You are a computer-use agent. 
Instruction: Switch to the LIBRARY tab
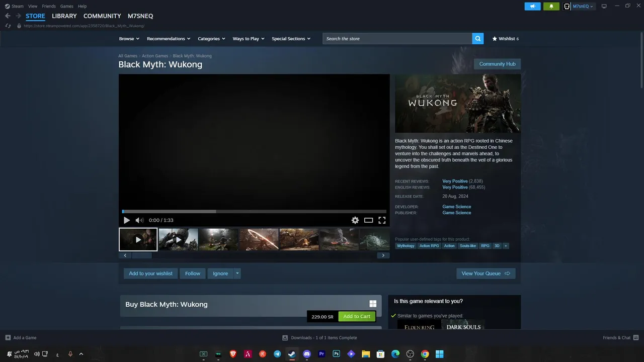coord(64,16)
